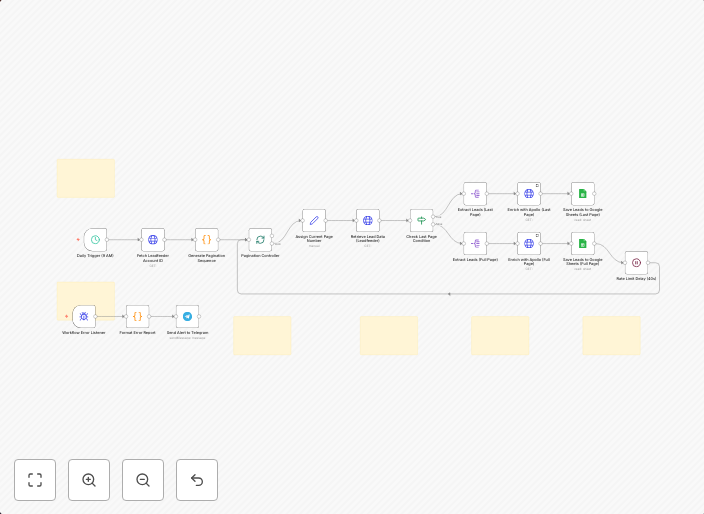Click the output connector of Daily Trigger node
Image resolution: width=704 pixels, height=514 pixels.
pos(107,240)
